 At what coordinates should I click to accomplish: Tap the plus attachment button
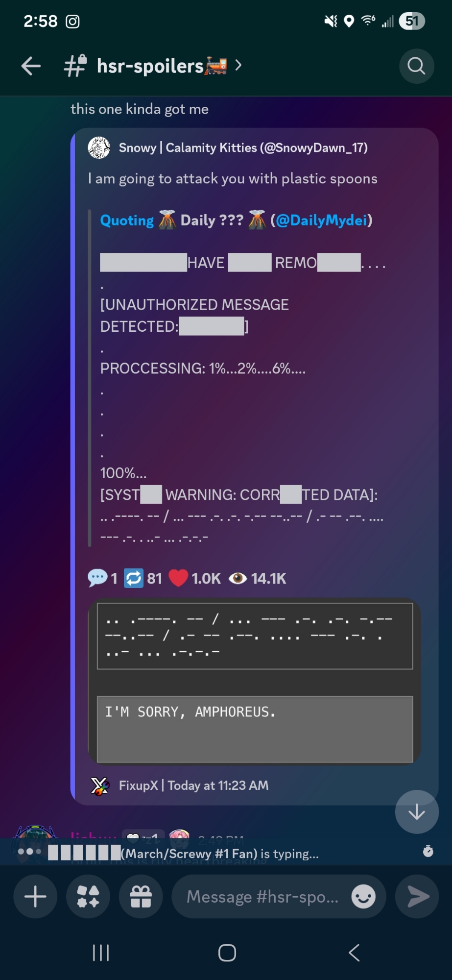(x=35, y=897)
